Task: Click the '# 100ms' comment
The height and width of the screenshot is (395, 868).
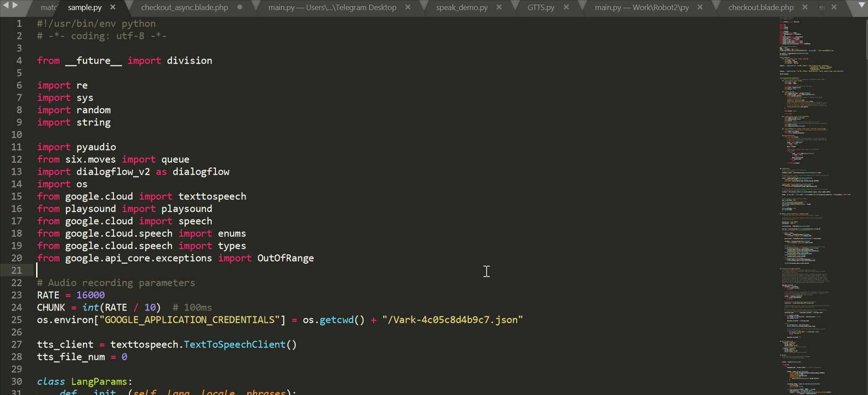Action: (x=192, y=308)
